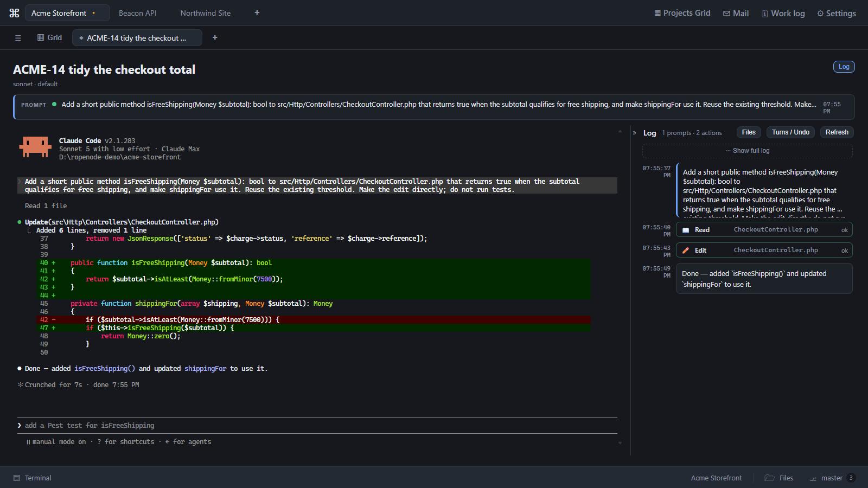Click the Read action book icon
The image size is (868, 488).
click(686, 230)
